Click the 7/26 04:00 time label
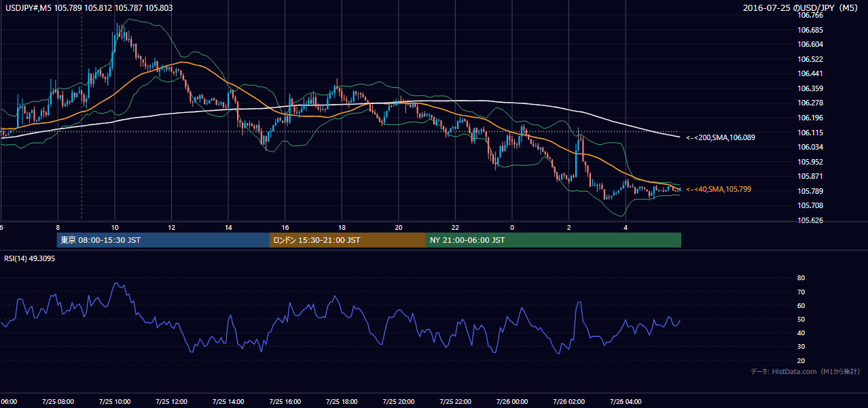The height and width of the screenshot is (408, 868). (x=626, y=401)
